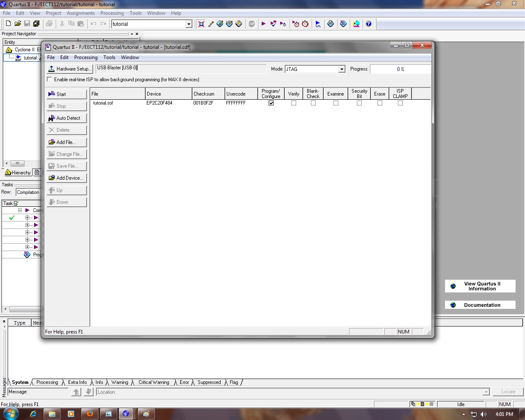Viewport: 525px width, 420px height.
Task: Open the tutorial combo box dropdown arrow
Action: tap(189, 24)
